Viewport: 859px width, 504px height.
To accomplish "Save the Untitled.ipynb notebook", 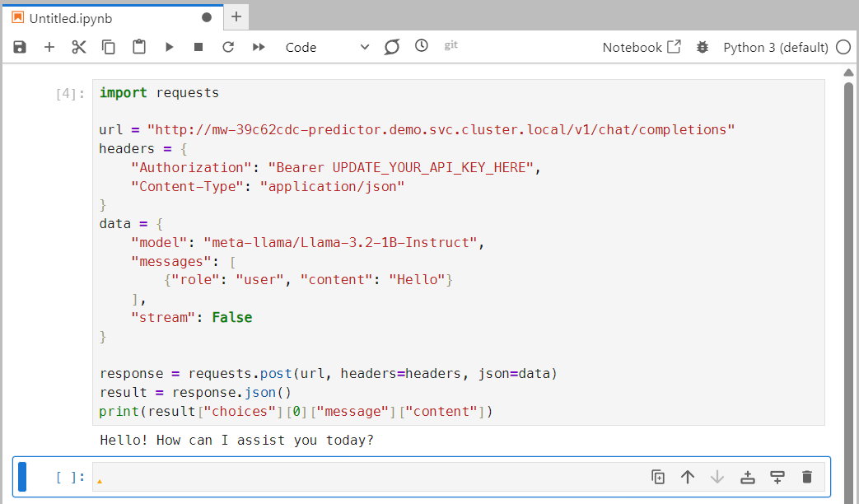I will [x=19, y=47].
